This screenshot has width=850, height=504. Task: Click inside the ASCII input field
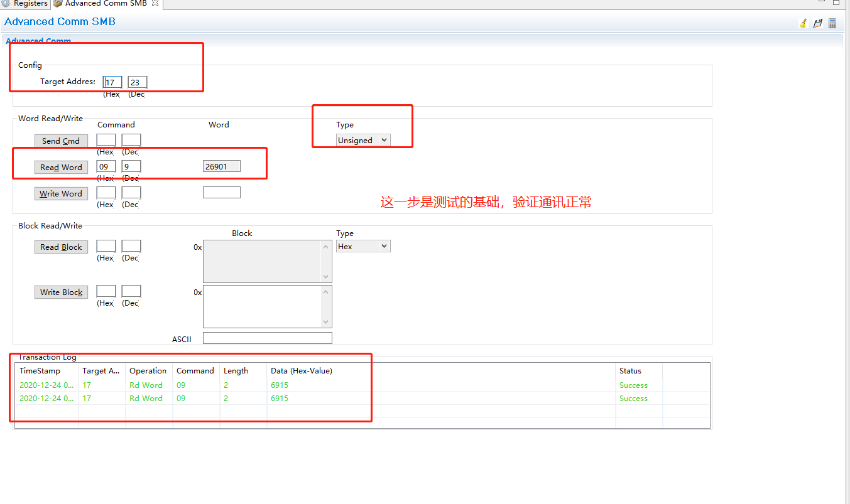click(x=267, y=337)
